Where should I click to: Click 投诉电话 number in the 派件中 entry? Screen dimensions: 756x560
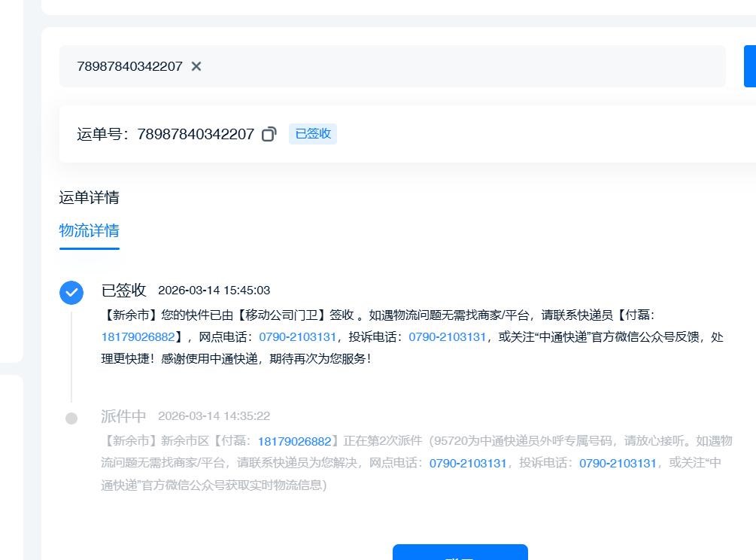pyautogui.click(x=618, y=463)
